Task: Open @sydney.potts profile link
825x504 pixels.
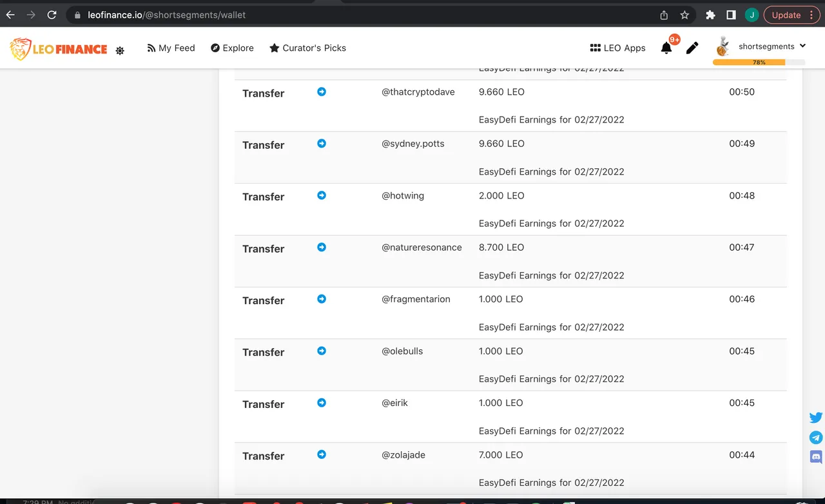Action: [x=413, y=144]
